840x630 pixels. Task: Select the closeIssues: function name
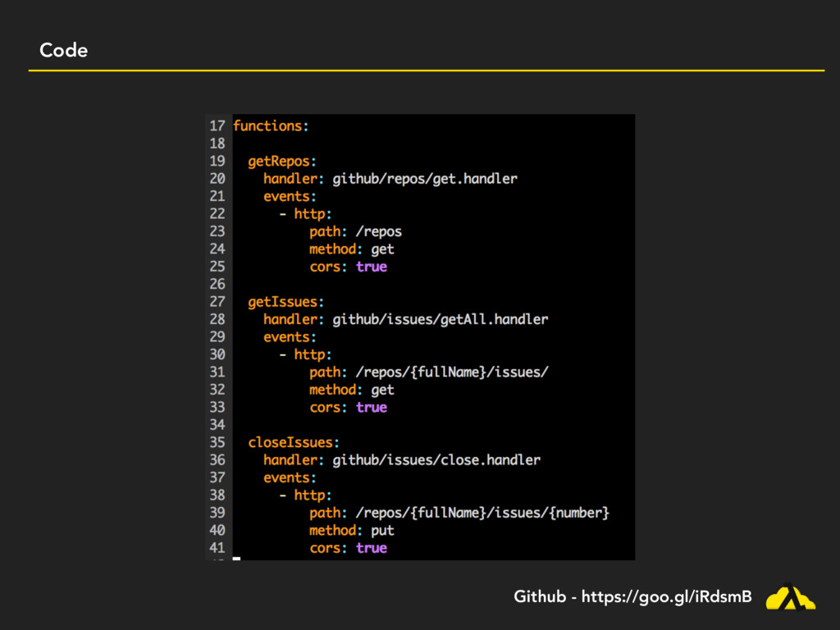click(294, 442)
